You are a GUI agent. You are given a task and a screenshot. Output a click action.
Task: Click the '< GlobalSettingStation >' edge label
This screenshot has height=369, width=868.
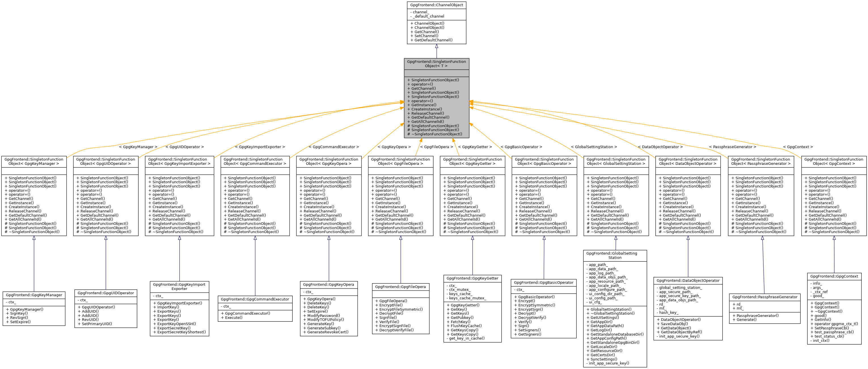click(594, 147)
